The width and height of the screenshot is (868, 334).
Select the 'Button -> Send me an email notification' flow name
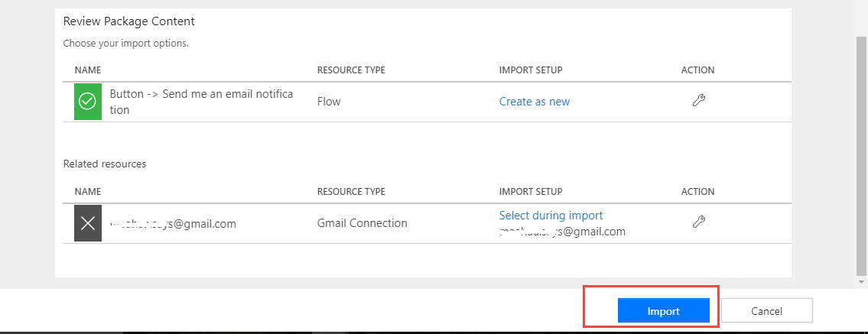[201, 102]
